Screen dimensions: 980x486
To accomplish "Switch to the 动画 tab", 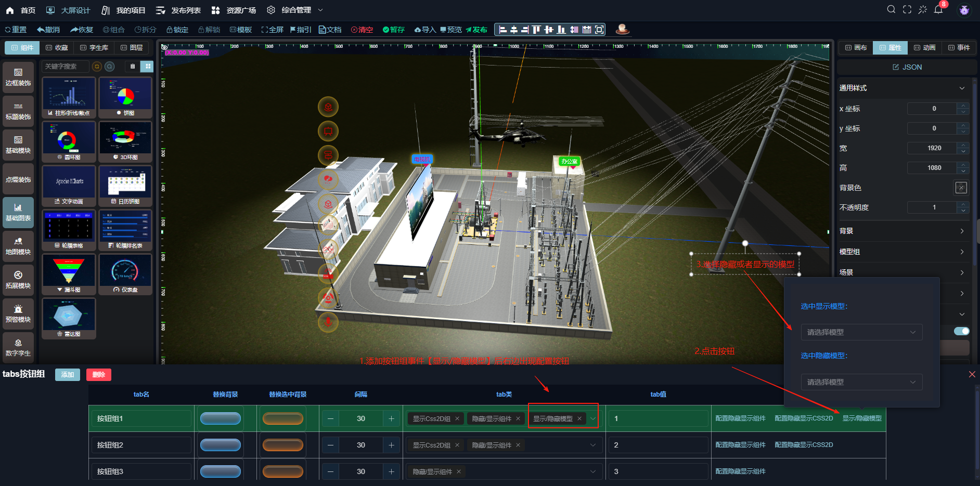I will 924,48.
